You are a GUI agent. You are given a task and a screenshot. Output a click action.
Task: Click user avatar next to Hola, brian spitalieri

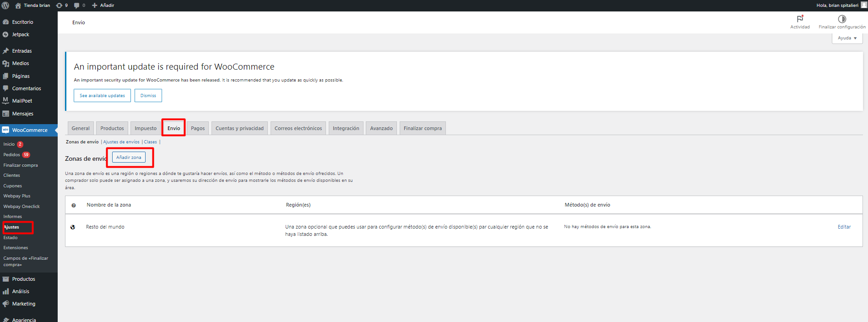point(863,5)
